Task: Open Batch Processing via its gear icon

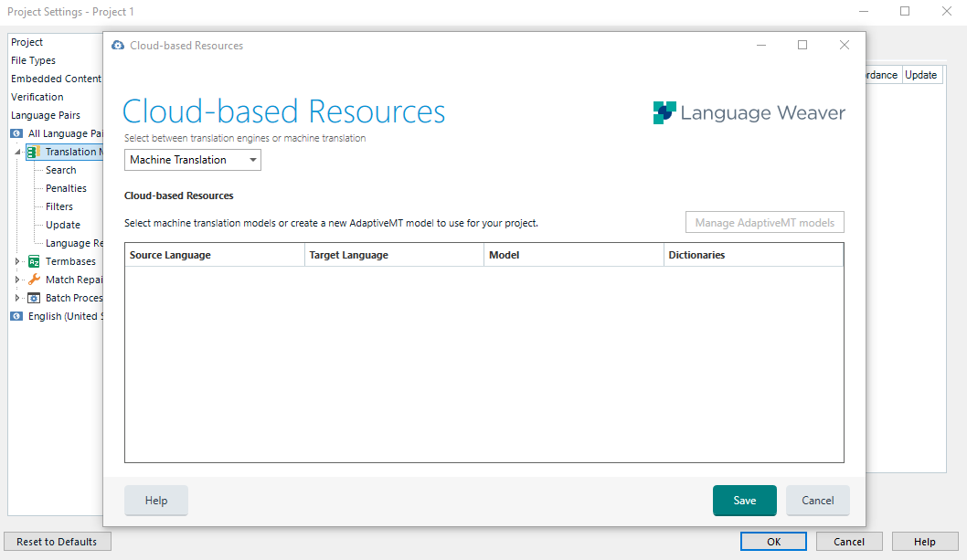Action: (35, 298)
